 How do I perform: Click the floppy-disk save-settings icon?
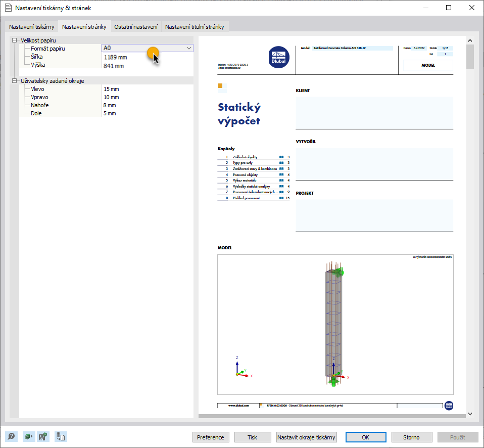(x=43, y=436)
